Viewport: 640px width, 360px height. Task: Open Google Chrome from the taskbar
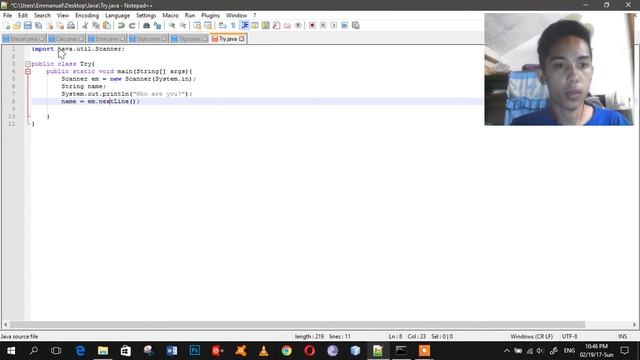point(287,351)
